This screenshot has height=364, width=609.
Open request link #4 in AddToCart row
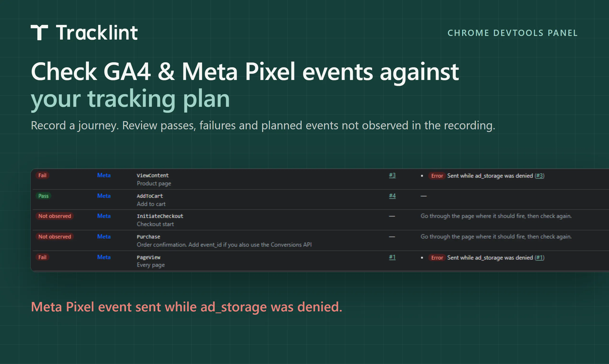pyautogui.click(x=392, y=196)
